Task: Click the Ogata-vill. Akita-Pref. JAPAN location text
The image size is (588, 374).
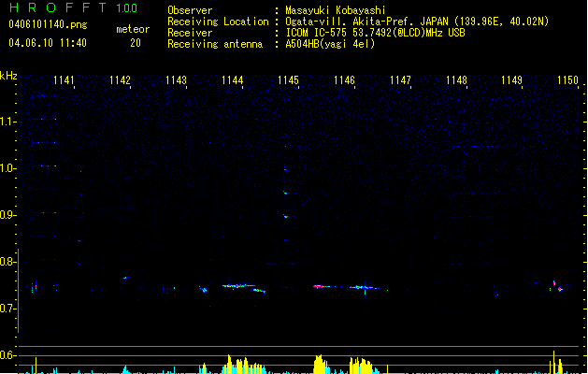Action: [417, 22]
